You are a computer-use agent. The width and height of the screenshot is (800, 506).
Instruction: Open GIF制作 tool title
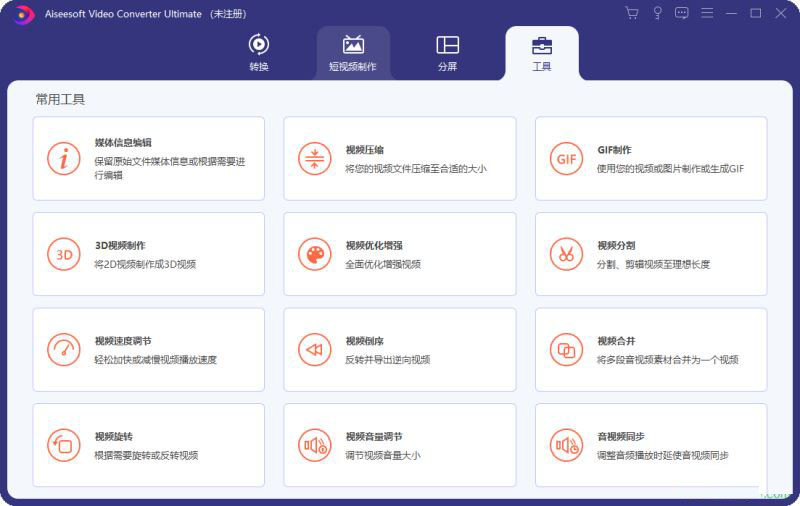(614, 149)
